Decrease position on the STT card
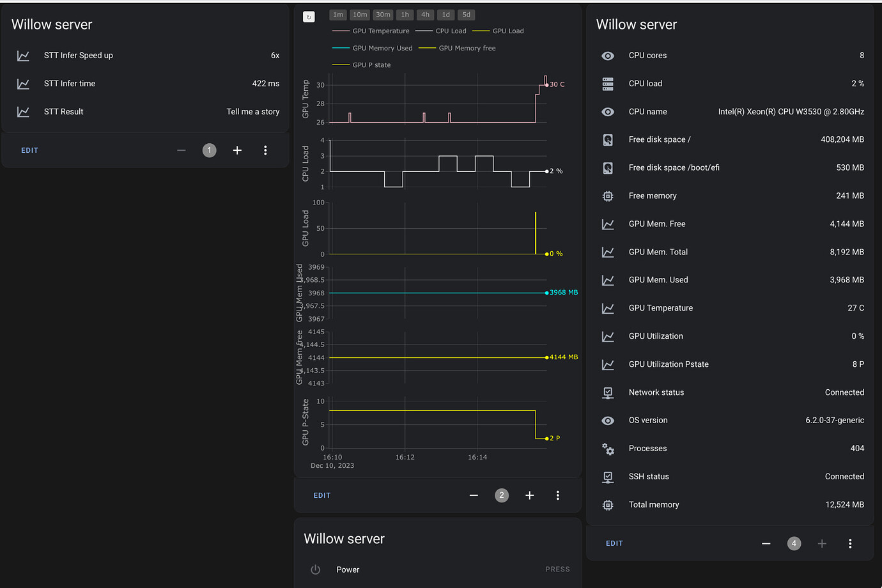 tap(182, 150)
